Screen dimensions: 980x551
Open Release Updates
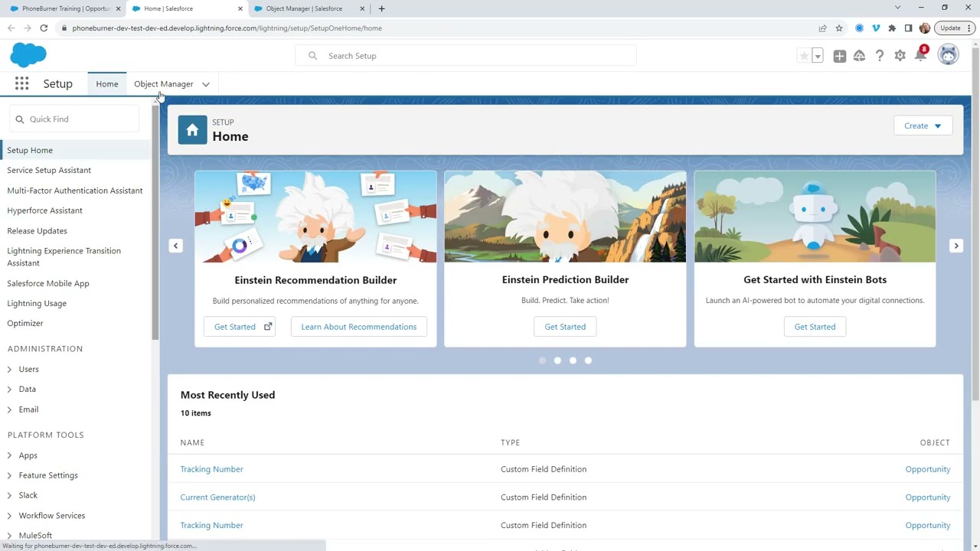pos(37,231)
